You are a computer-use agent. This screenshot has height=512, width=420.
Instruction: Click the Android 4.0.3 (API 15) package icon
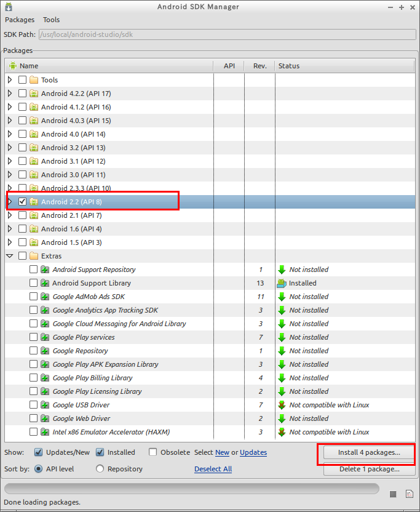click(x=34, y=121)
